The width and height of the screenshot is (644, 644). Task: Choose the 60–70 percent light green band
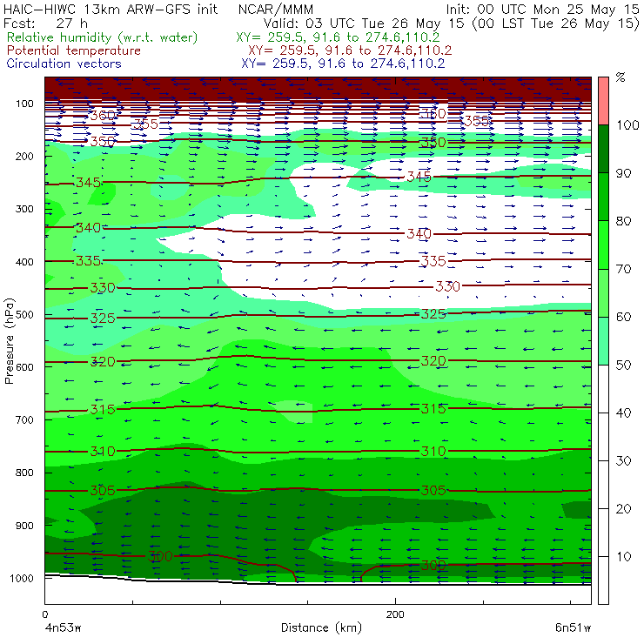603,292
